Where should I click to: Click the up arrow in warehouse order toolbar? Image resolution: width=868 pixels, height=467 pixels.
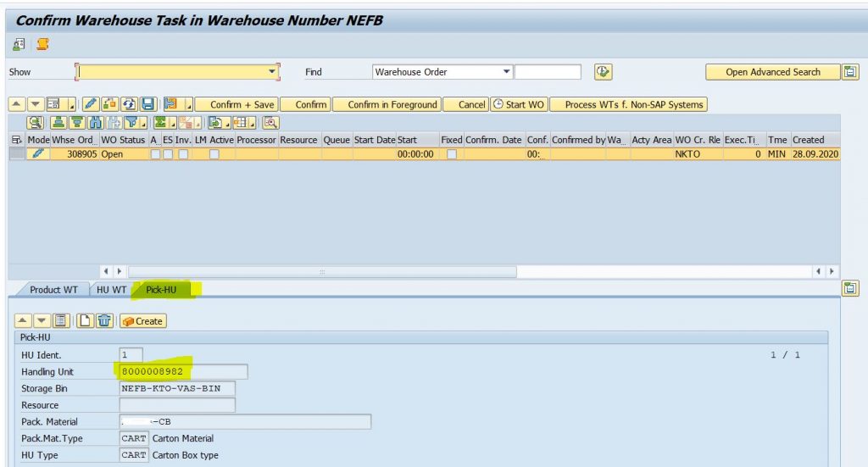(17, 104)
